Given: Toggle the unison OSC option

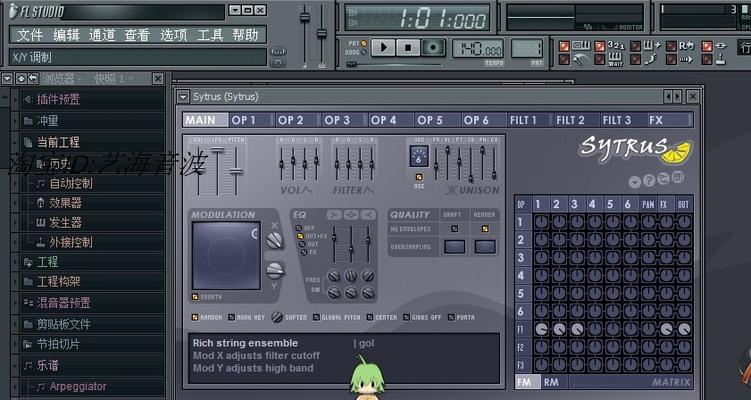Looking at the screenshot, I should pyautogui.click(x=419, y=177).
